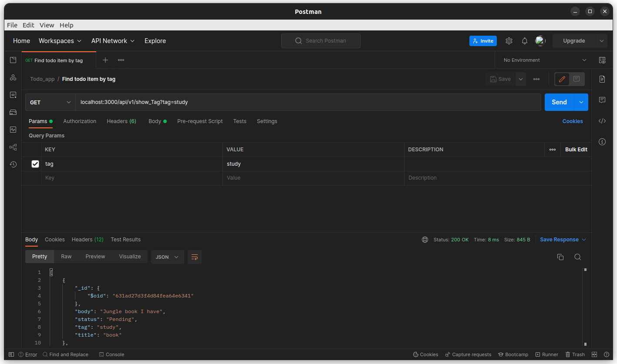Viewport: 617px width, 364px height.
Task: Open the History sidebar icon
Action: [x=13, y=164]
